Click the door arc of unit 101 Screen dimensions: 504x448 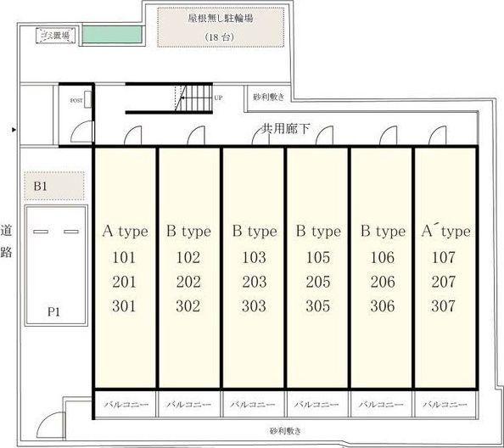pos(132,135)
